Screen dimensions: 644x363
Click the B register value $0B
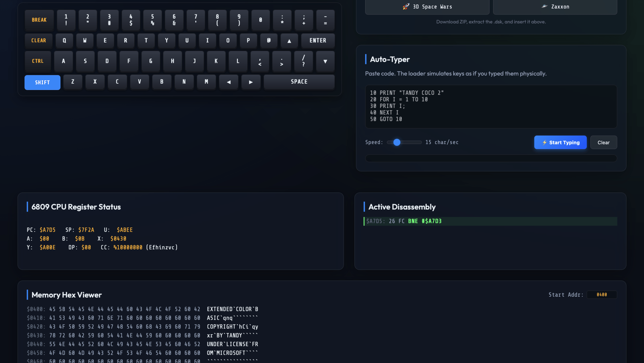click(80, 239)
